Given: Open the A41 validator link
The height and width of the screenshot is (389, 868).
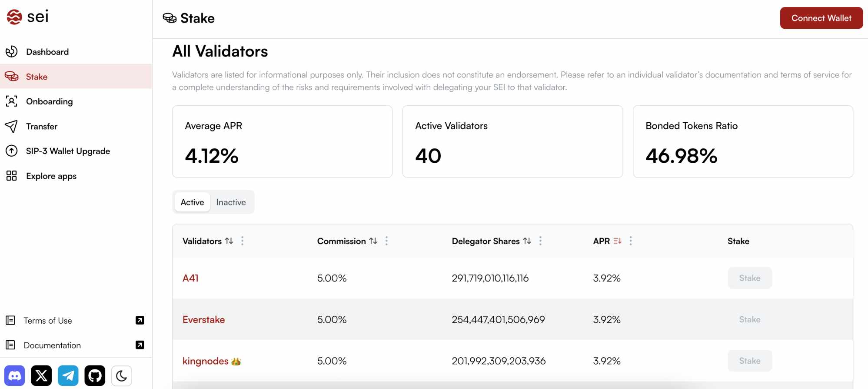Looking at the screenshot, I should [190, 278].
